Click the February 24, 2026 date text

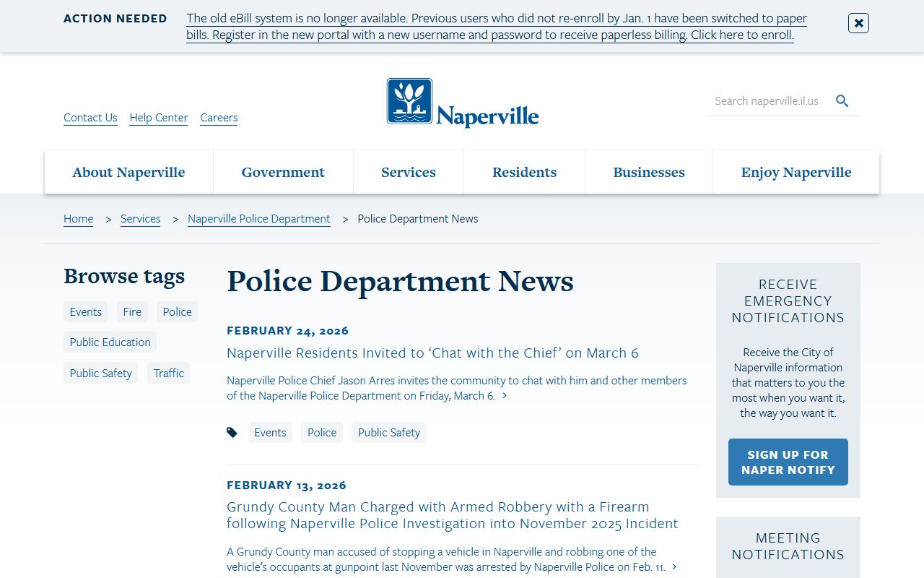tap(287, 331)
